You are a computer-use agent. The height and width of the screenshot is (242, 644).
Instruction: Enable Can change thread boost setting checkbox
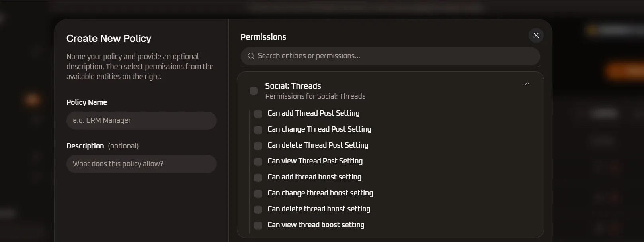point(258,194)
